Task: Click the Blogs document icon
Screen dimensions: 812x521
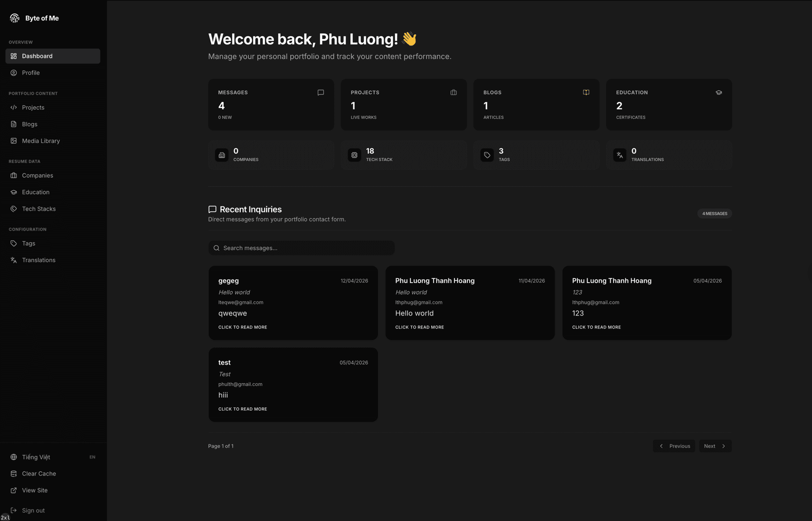Action: pos(13,124)
